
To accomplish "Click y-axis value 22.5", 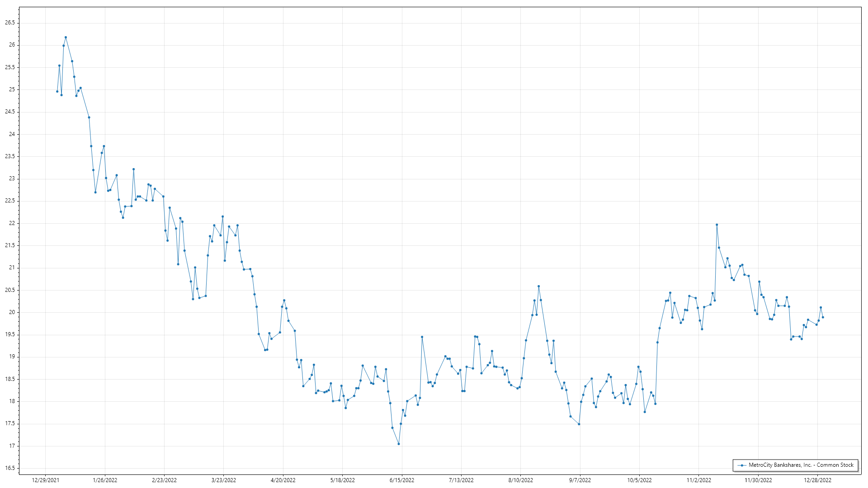I will pos(10,201).
